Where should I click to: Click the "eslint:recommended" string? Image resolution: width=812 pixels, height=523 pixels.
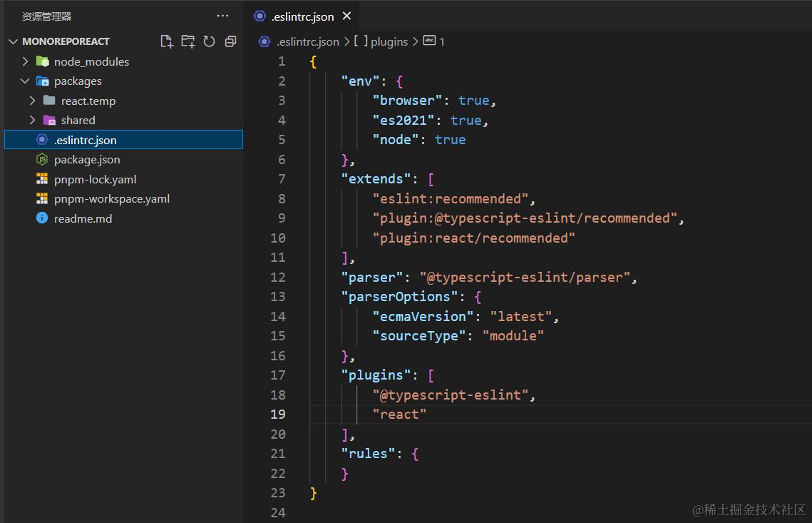[450, 199]
